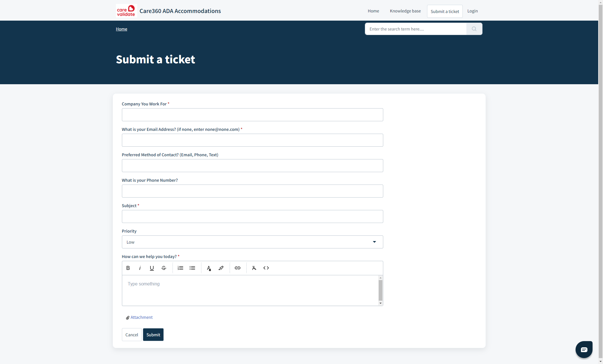Cancel the ticket form
Viewport: 603px width, 364px height.
(132, 335)
